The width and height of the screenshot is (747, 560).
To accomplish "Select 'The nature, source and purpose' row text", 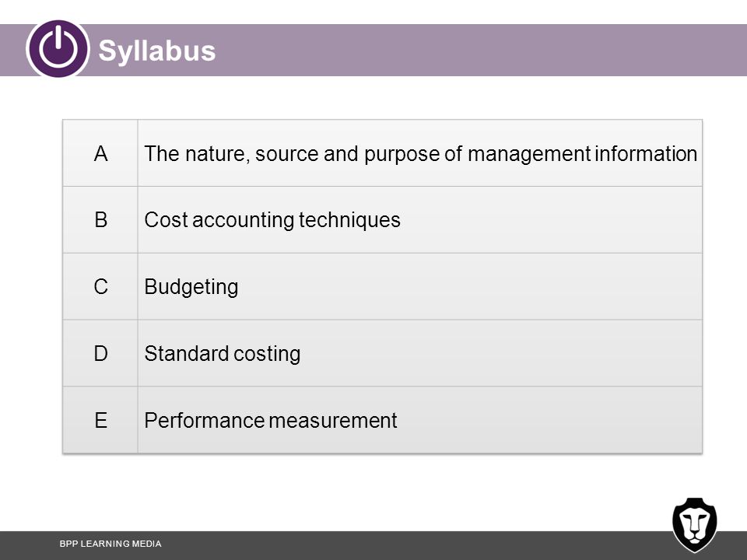I will tap(421, 154).
